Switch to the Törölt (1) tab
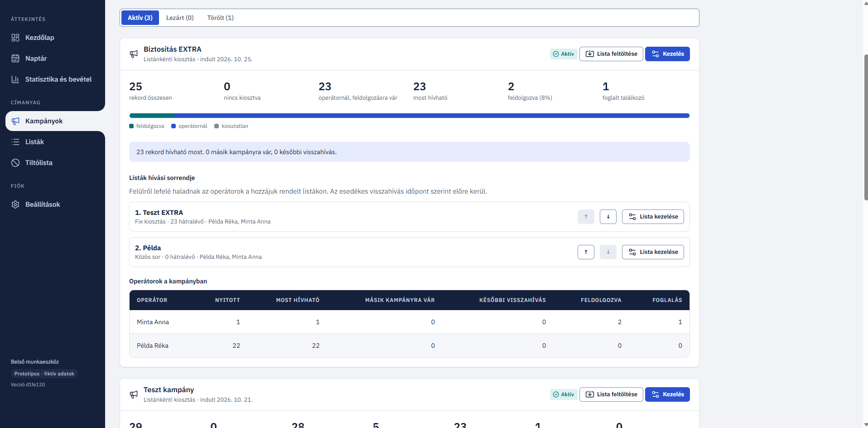Screen dimensions: 868x428 pyautogui.click(x=221, y=18)
